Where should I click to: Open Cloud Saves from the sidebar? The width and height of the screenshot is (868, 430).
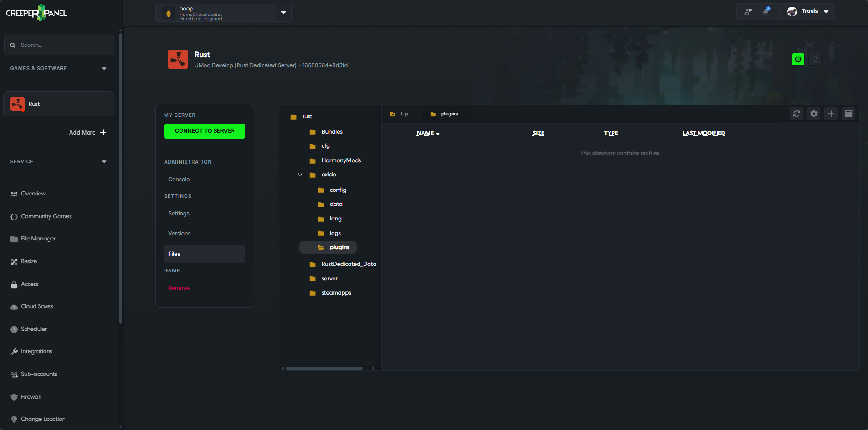click(x=36, y=306)
